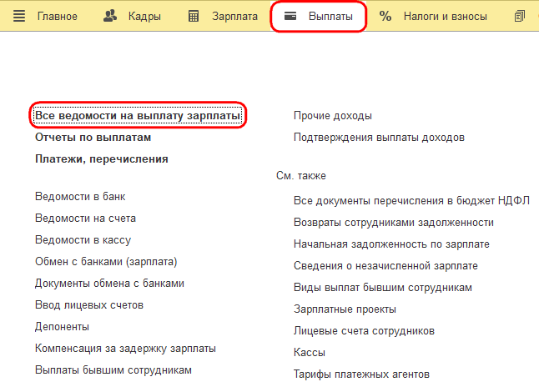The width and height of the screenshot is (539, 392).
Task: Open Подтверждения выплаты доходов
Action: [x=379, y=138]
